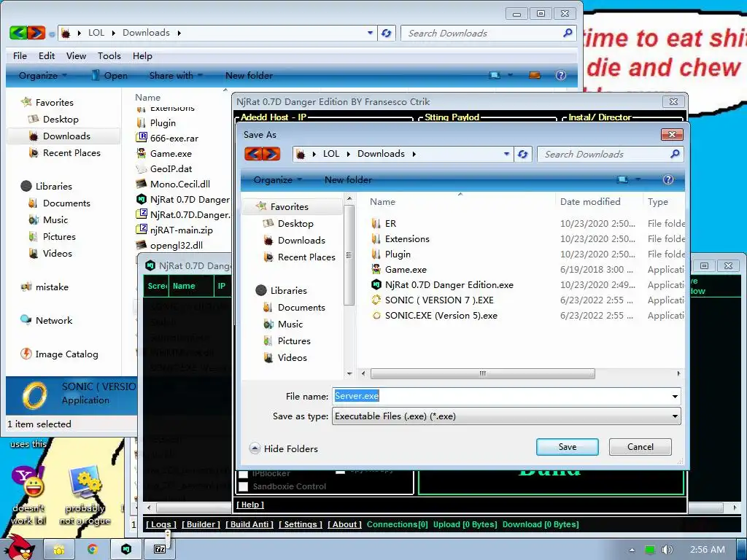Viewport: 747px width, 560px height.
Task: Open Help link in NjRat builder
Action: (250, 505)
